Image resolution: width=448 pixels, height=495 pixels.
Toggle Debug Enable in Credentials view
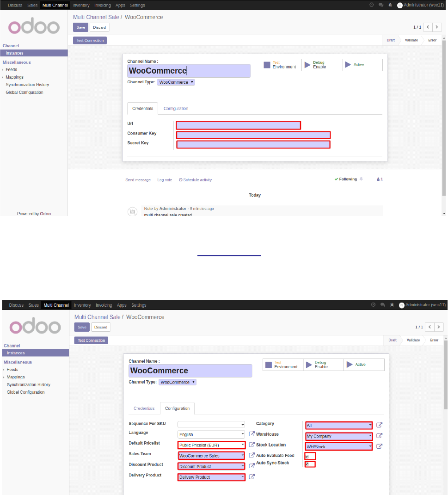[x=322, y=65]
